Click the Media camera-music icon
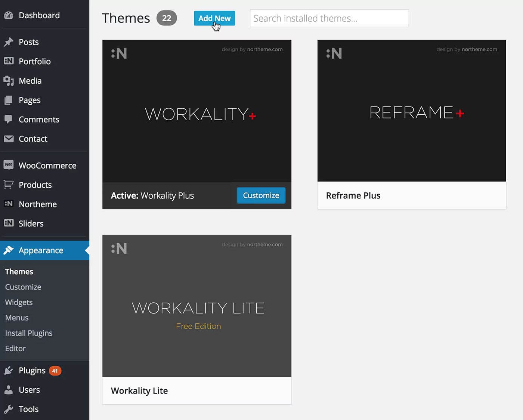 click(x=9, y=80)
